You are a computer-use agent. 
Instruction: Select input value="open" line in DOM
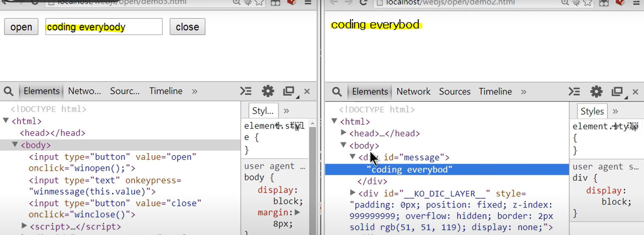(x=113, y=162)
